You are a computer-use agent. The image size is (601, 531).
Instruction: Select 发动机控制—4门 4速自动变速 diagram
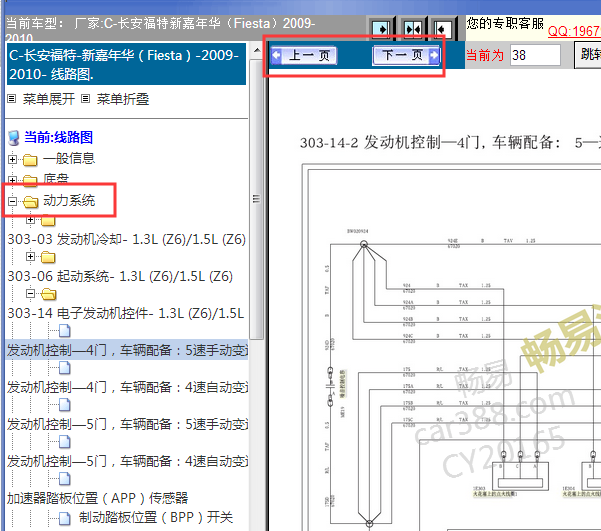pyautogui.click(x=127, y=387)
